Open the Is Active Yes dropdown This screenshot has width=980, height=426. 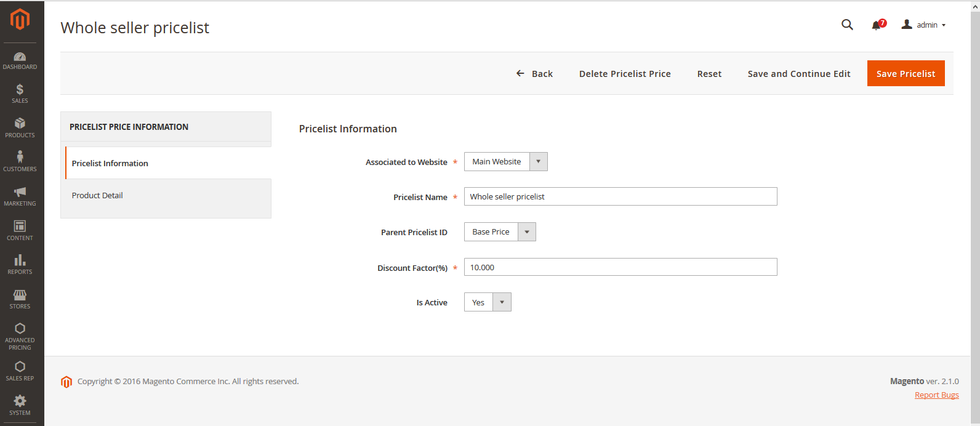[x=488, y=302]
